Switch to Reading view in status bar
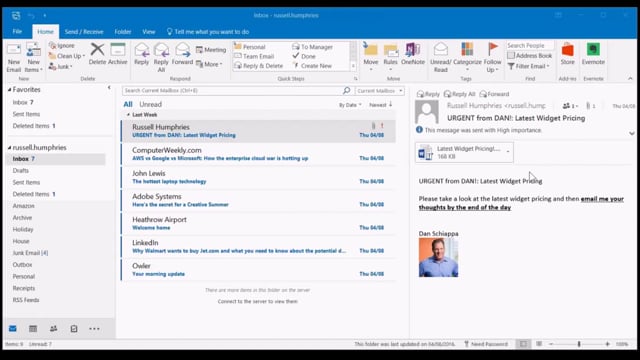Viewport: 640px width, 360px height. click(539, 344)
